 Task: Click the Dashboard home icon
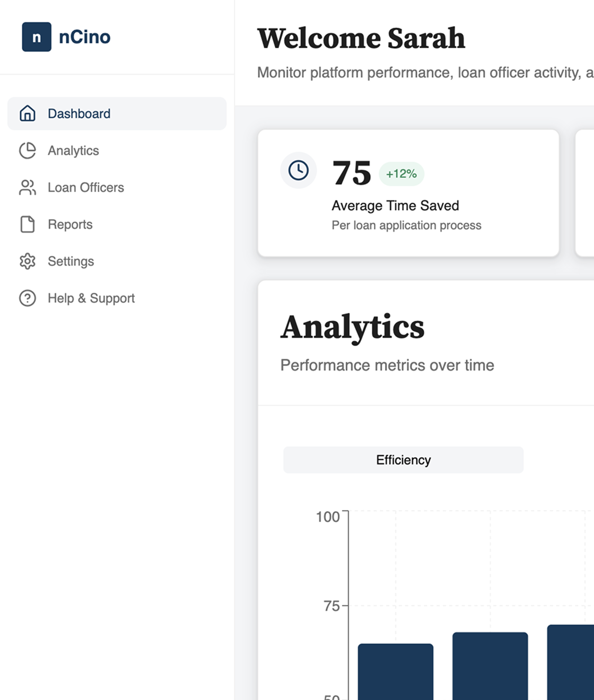point(28,113)
